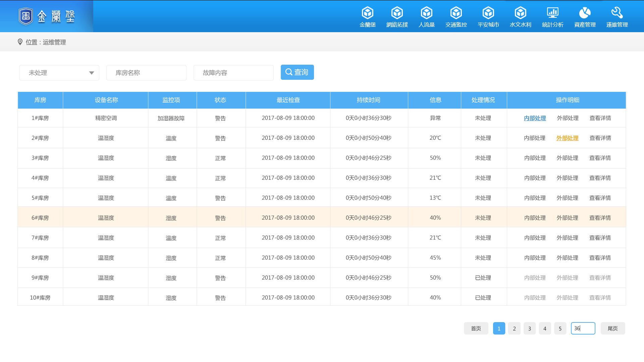Go to 首页 first page button
Screen dimensions: 644x362
point(476,328)
